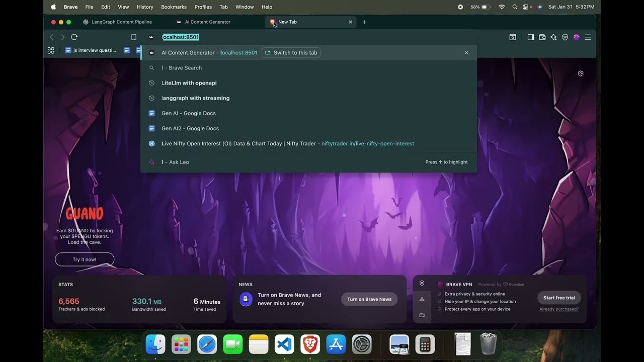Open the js interview questions bookmark
Image resolution: width=644 pixels, height=362 pixels.
(x=91, y=50)
